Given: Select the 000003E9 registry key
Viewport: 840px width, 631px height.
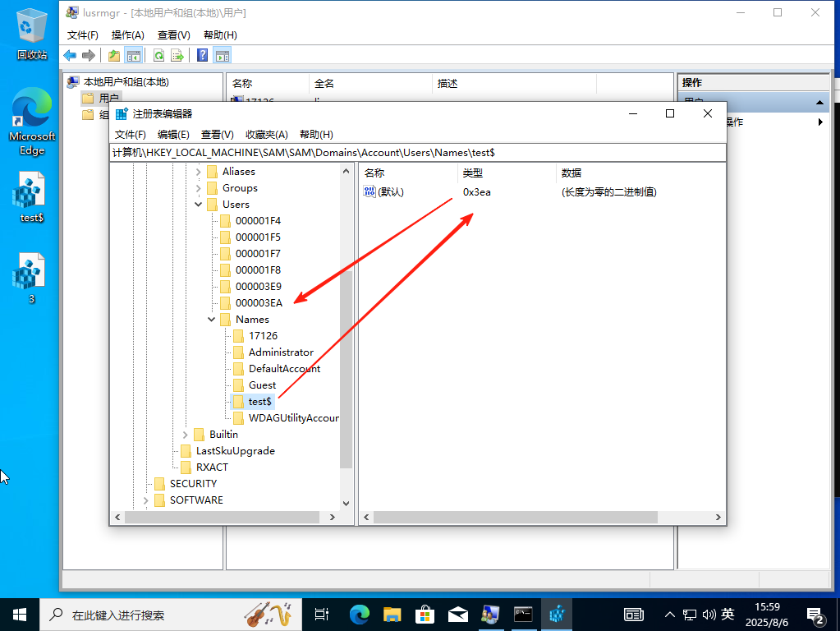Looking at the screenshot, I should click(x=258, y=287).
